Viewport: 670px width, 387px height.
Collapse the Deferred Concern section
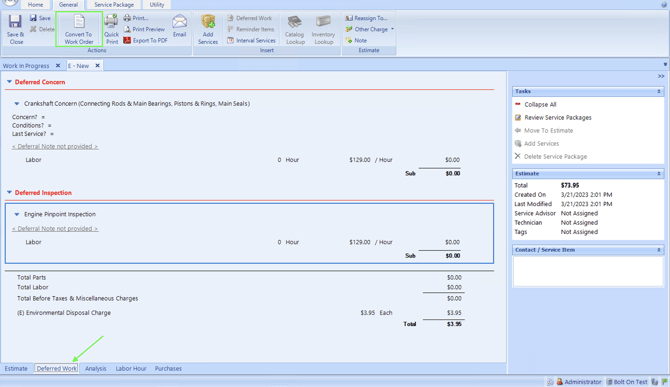click(9, 82)
